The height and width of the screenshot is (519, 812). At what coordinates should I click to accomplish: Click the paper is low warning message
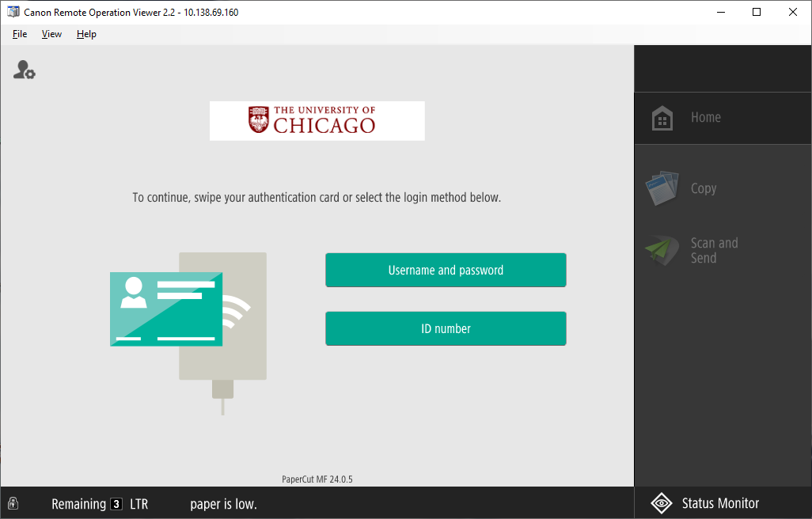(x=222, y=504)
